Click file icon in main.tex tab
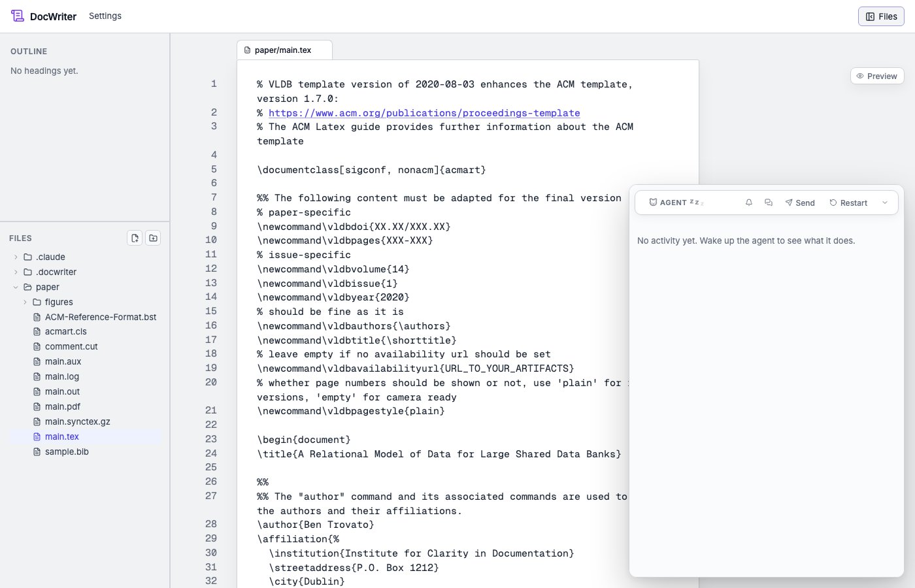The height and width of the screenshot is (588, 915). coord(248,50)
